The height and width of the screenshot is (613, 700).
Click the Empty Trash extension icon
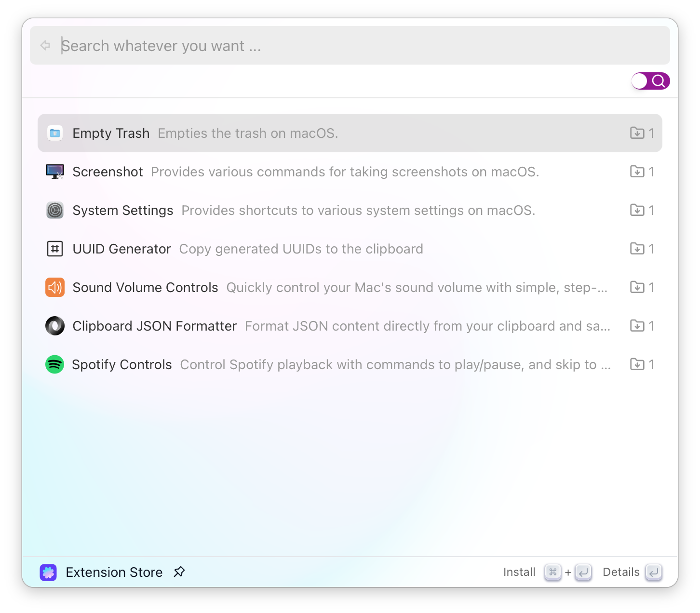(55, 133)
